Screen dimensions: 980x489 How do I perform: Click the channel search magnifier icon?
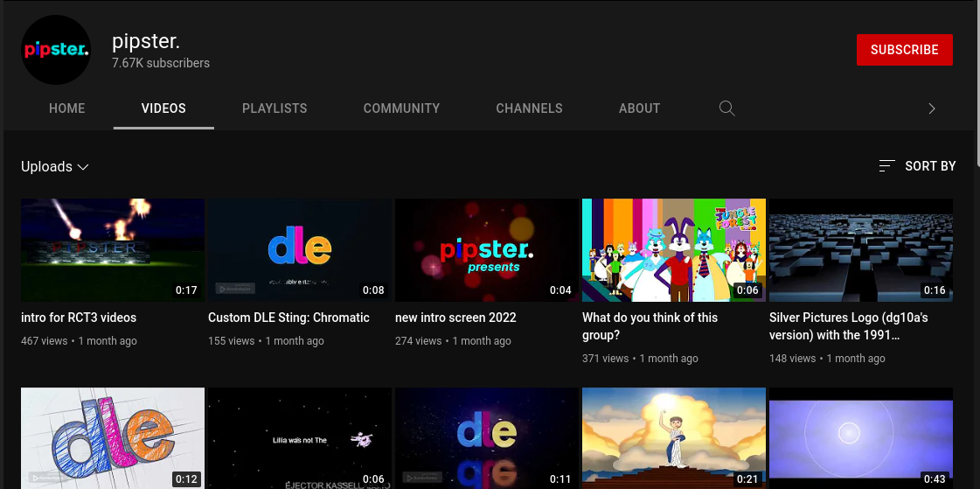pos(726,108)
